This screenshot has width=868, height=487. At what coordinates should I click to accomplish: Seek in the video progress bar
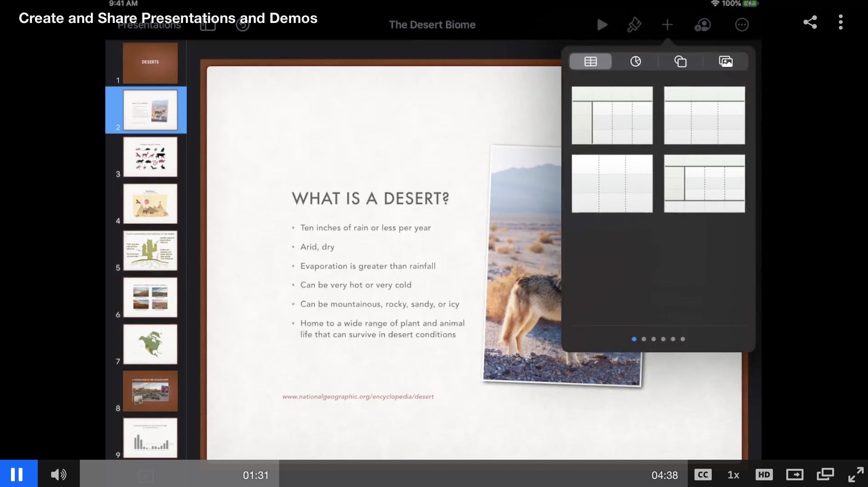430,475
